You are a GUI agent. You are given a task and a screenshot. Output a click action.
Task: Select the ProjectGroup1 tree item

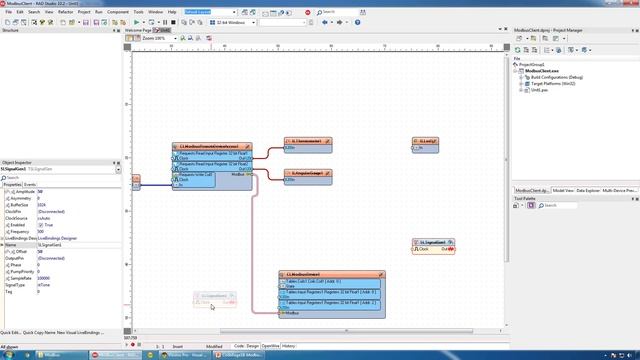[x=531, y=64]
